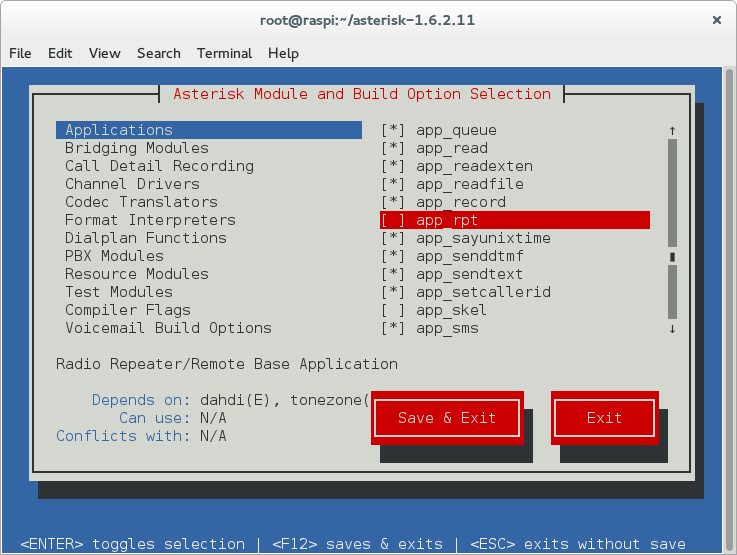The image size is (737, 555).
Task: Toggle the app_setcallerid checkbox
Action: pos(393,292)
